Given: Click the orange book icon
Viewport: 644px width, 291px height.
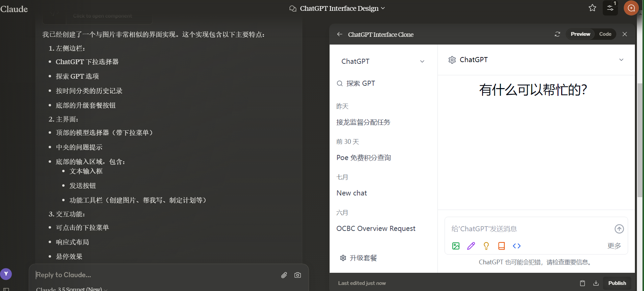Looking at the screenshot, I should (x=501, y=246).
